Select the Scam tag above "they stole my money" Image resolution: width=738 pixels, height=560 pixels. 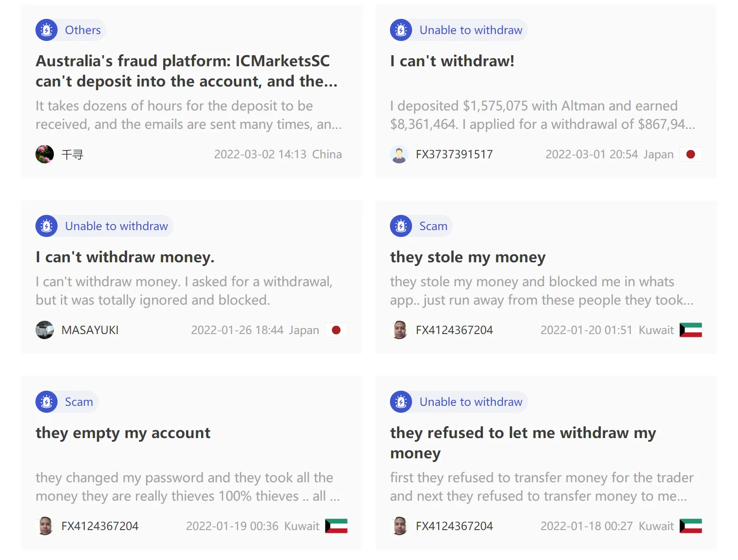pos(433,226)
